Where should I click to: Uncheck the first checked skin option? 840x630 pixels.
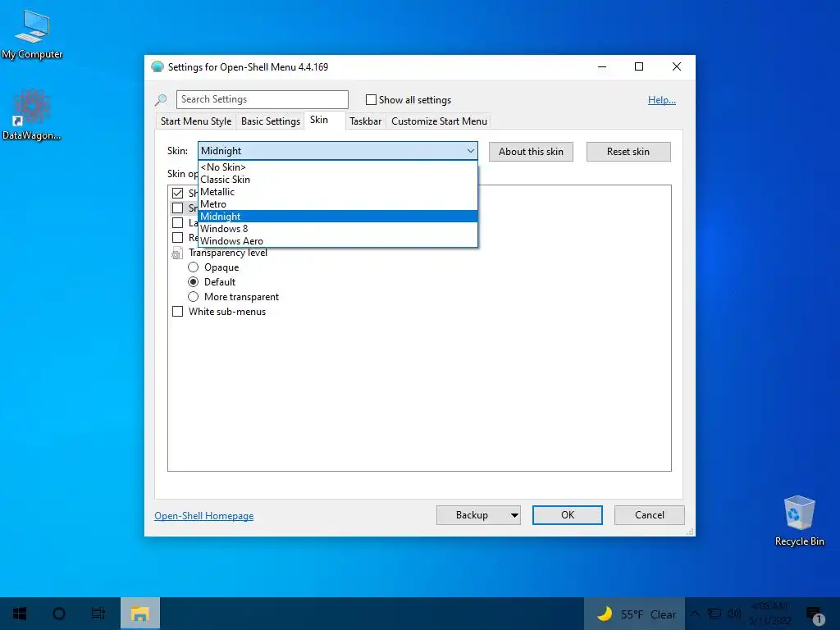point(177,193)
